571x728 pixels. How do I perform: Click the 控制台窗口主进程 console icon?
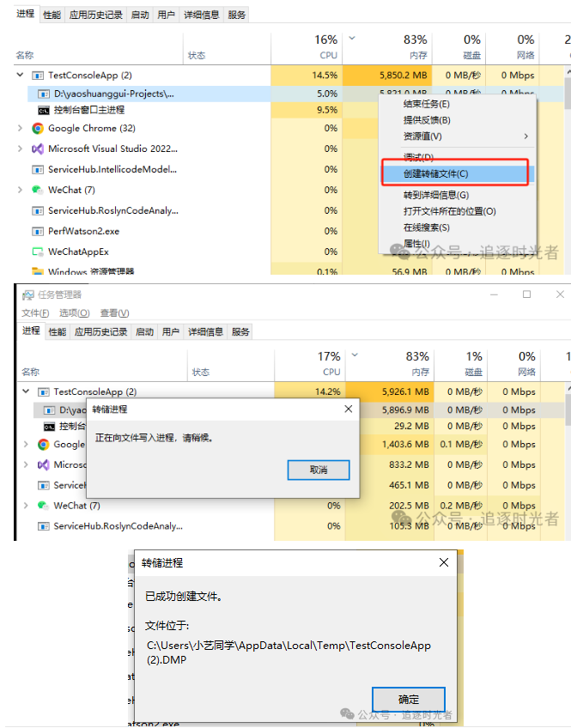pos(43,111)
